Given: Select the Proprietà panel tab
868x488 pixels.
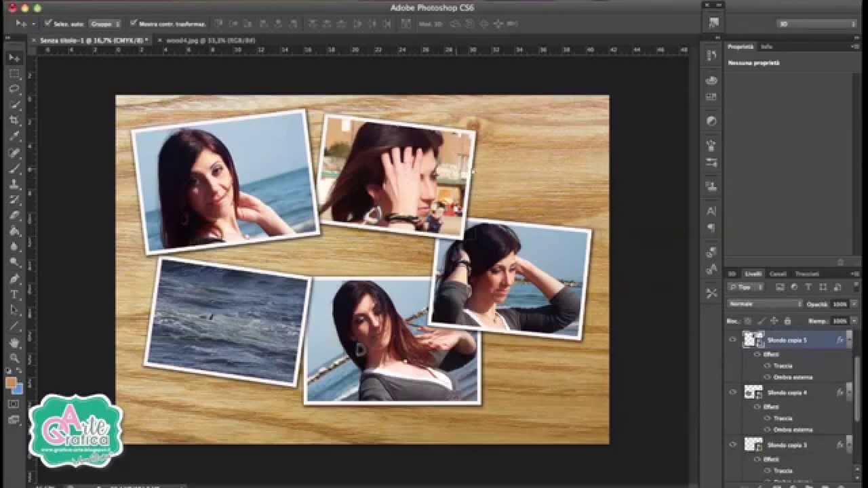Looking at the screenshot, I should click(x=741, y=47).
